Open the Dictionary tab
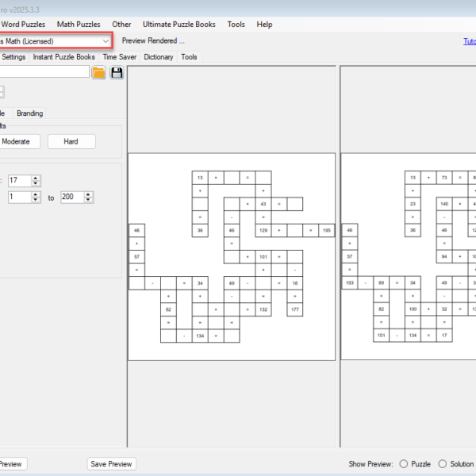476x476 pixels. point(159,57)
